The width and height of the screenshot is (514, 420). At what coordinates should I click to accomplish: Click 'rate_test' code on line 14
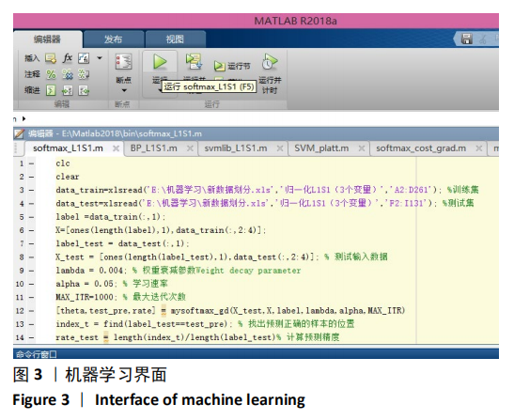click(x=77, y=337)
